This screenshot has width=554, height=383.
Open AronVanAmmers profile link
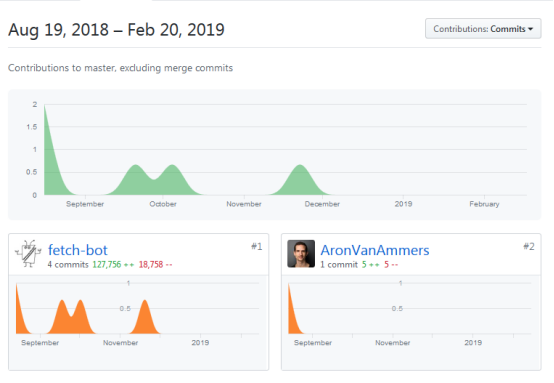coord(375,250)
